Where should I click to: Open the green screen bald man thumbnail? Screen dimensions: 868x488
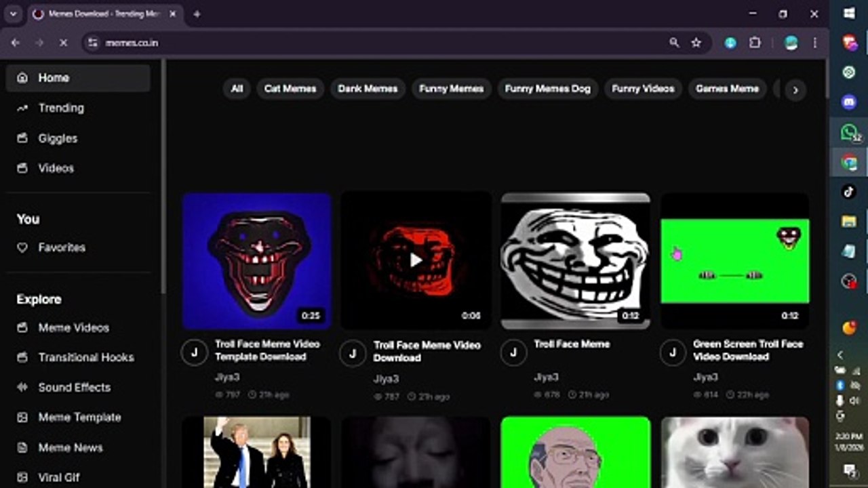pos(575,452)
